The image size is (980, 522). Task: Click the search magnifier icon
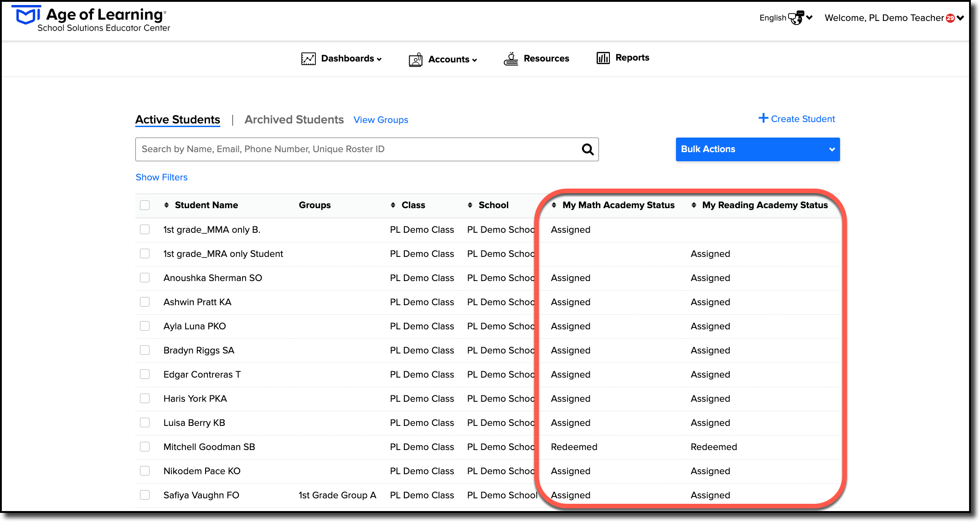[588, 149]
